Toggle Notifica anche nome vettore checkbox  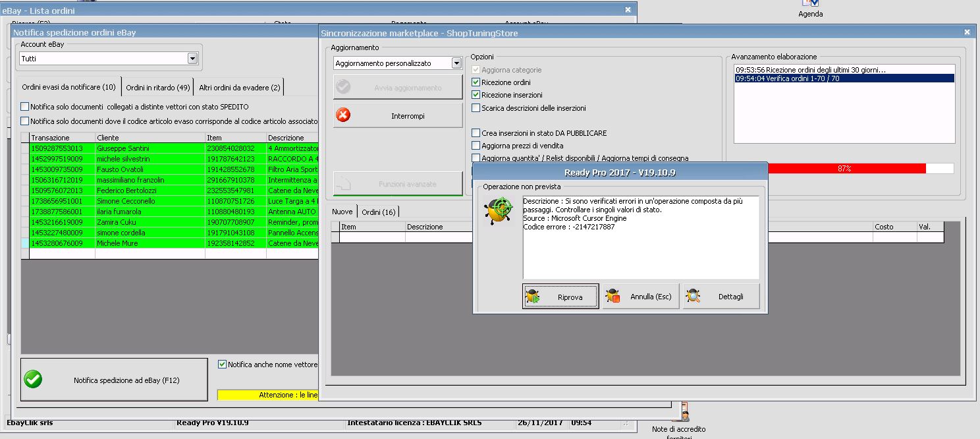tap(222, 365)
